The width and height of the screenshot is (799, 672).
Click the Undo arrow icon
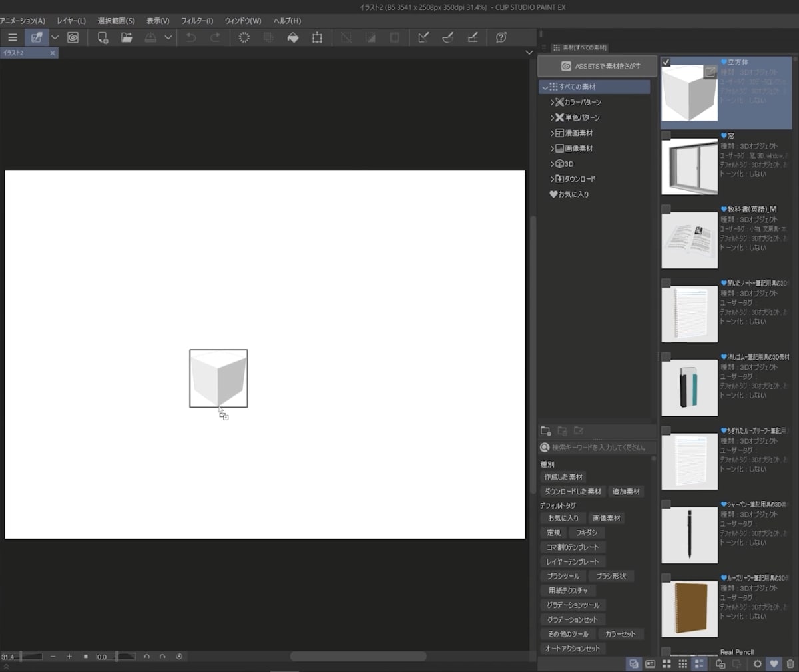191,37
